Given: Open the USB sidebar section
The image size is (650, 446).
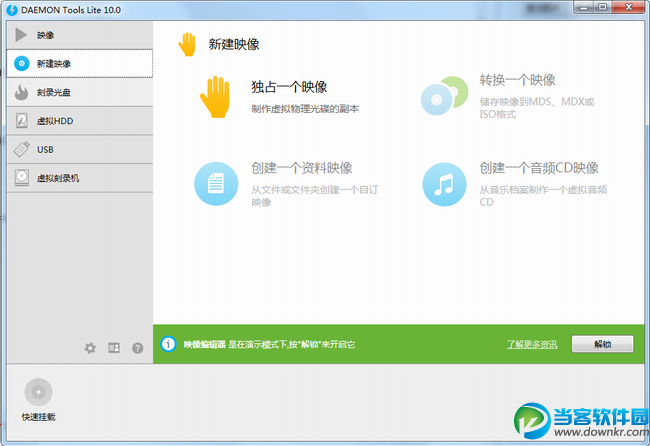Looking at the screenshot, I should (80, 149).
